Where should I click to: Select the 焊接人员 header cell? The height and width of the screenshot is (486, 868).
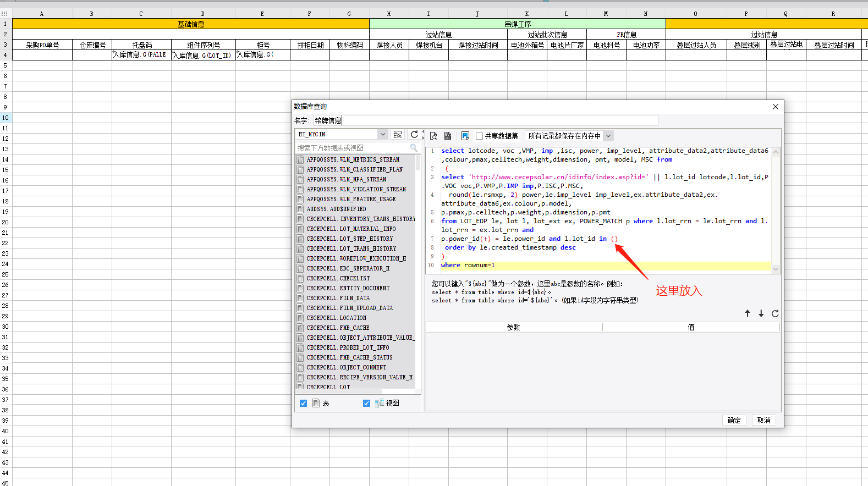pos(389,45)
